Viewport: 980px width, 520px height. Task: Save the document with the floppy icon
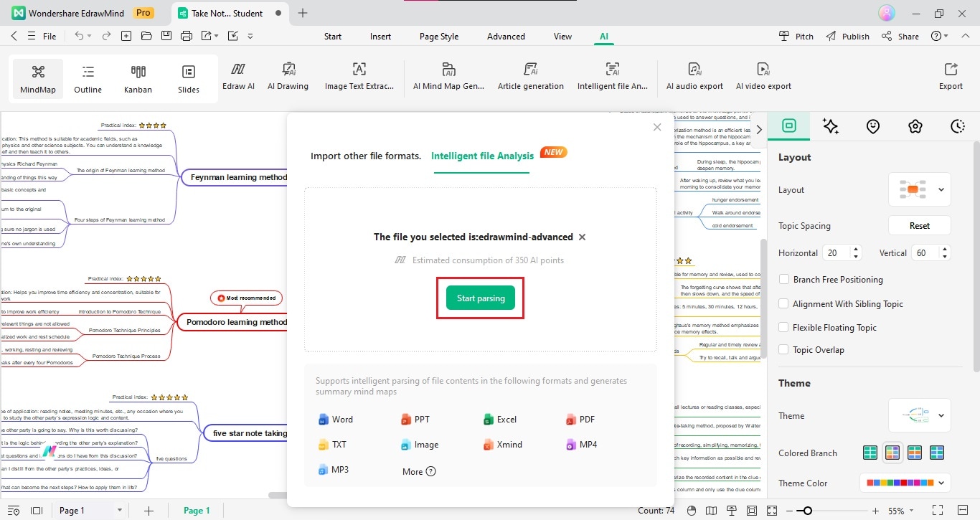pyautogui.click(x=166, y=36)
